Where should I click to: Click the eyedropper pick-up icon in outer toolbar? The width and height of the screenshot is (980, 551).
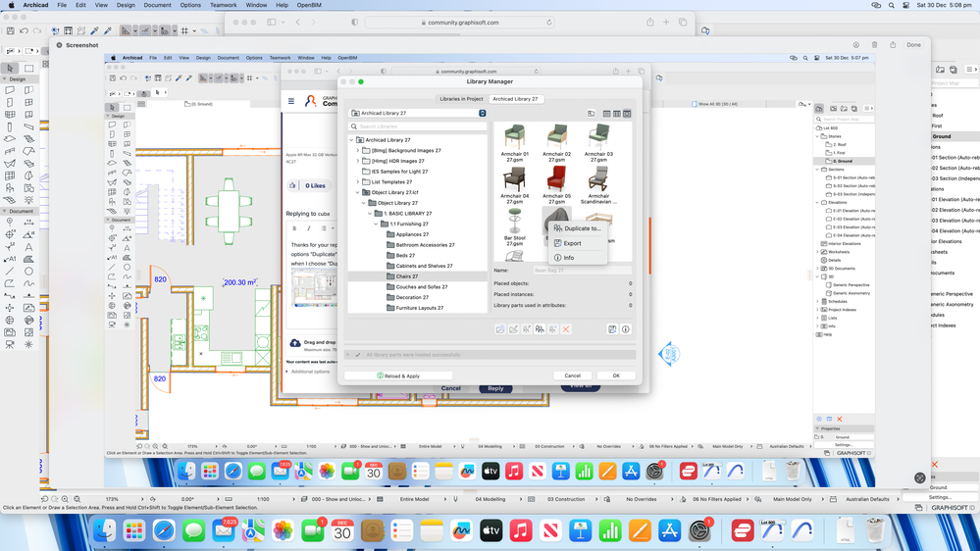95,30
